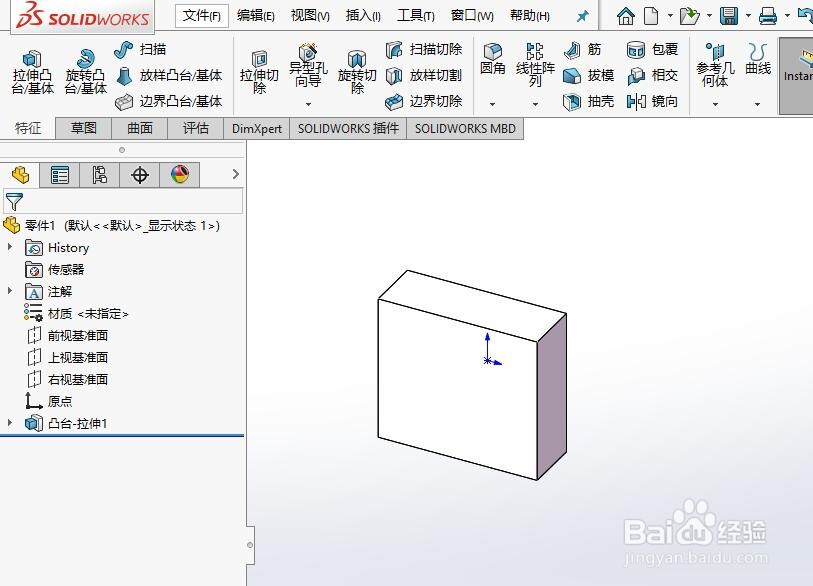Show the DisplayManager color-ball tab
The height and width of the screenshot is (586, 813).
click(179, 175)
